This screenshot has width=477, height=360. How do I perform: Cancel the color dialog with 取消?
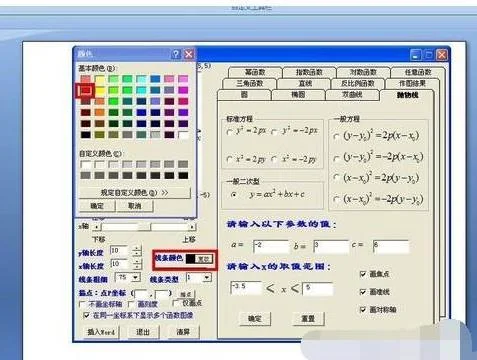(135, 206)
